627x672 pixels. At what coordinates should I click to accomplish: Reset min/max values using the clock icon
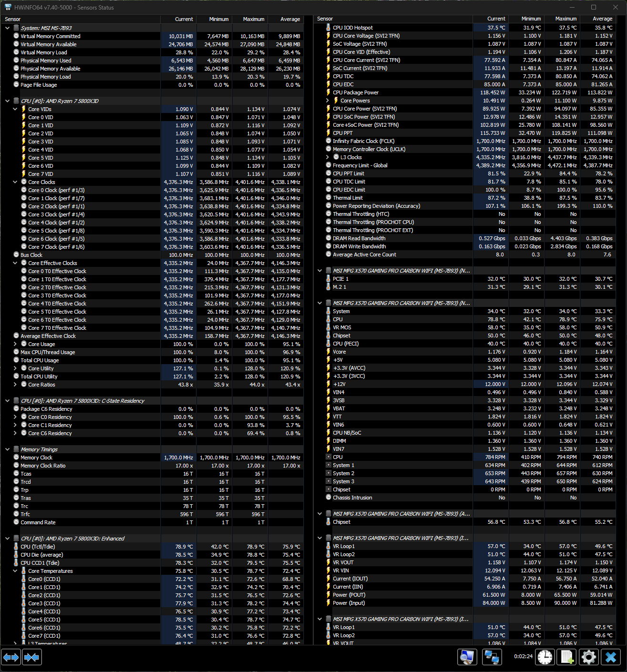[545, 657]
